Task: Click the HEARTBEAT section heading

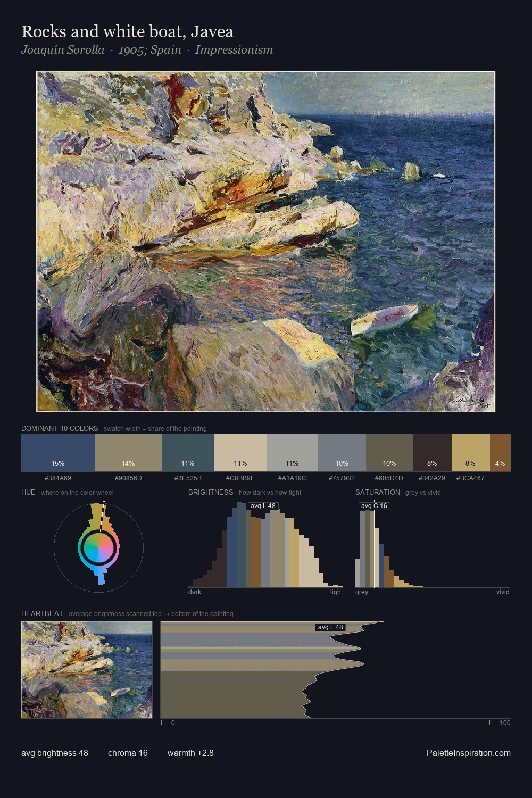Action: point(42,613)
